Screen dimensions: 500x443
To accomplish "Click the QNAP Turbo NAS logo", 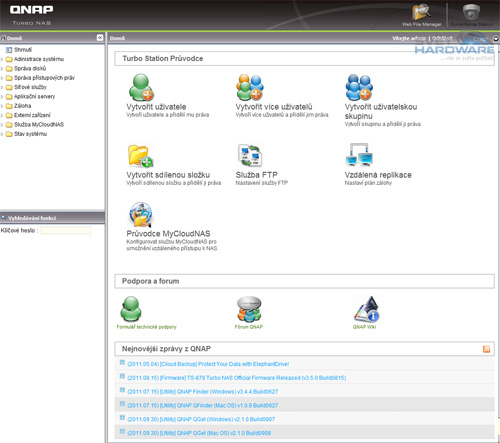I will (31, 15).
